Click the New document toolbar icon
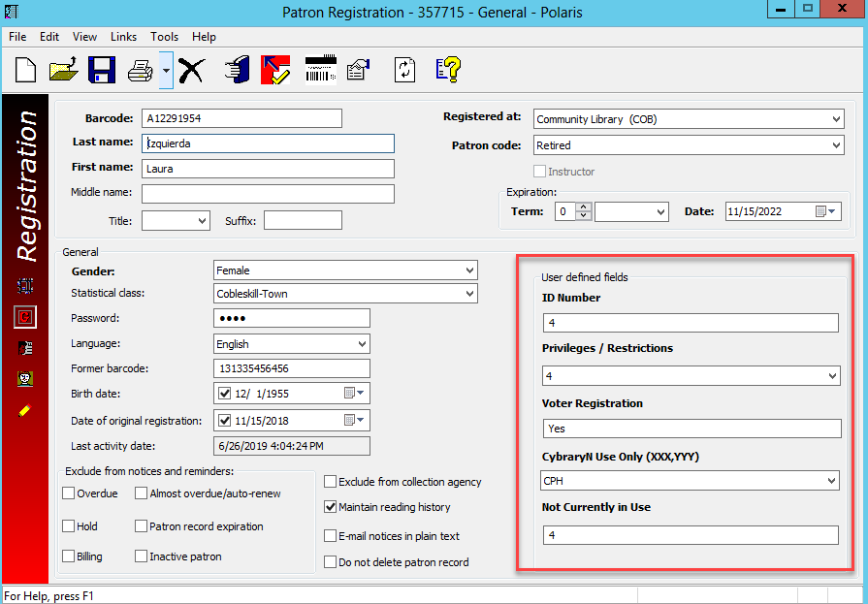This screenshot has height=604, width=868. 25,70
